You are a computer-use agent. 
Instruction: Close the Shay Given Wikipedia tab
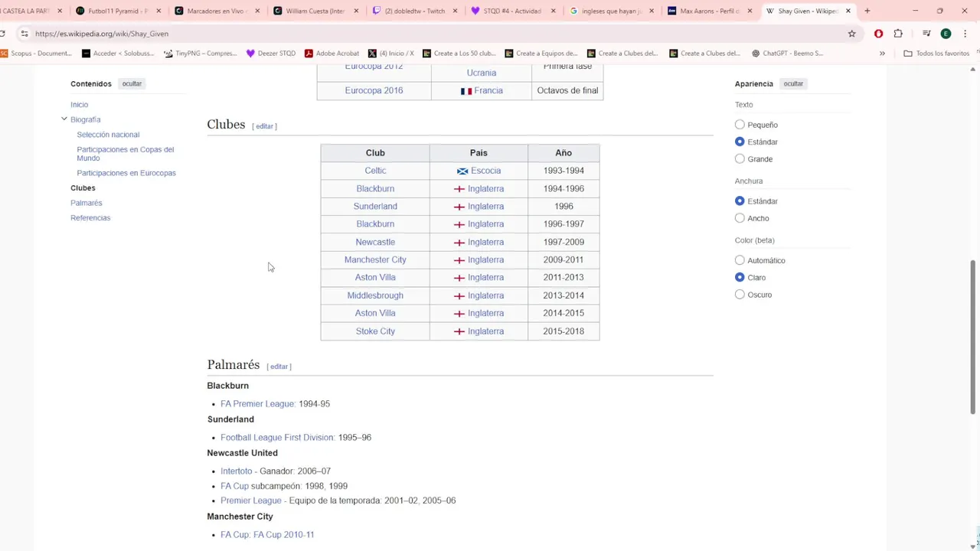pyautogui.click(x=848, y=11)
